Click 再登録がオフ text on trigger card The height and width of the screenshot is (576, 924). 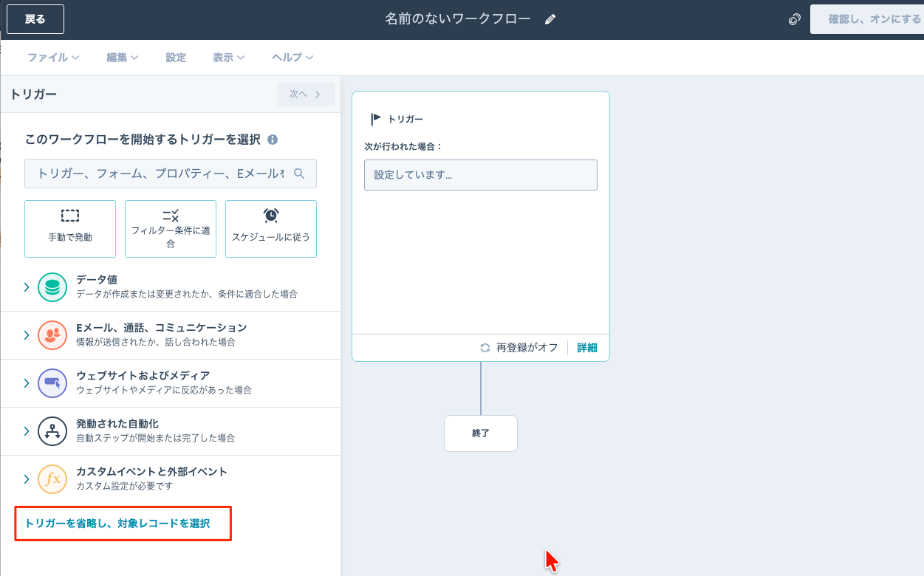pos(527,348)
